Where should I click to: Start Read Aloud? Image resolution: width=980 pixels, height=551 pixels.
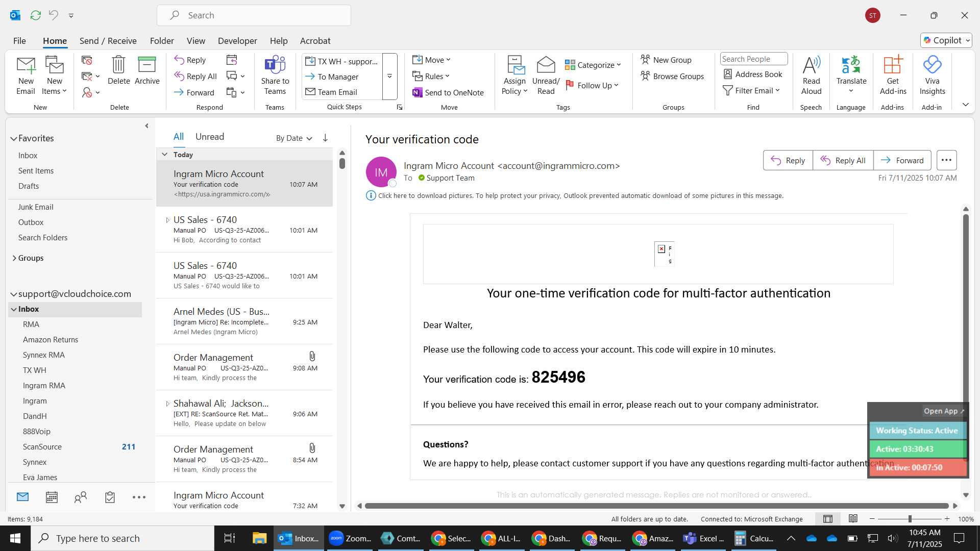(811, 76)
